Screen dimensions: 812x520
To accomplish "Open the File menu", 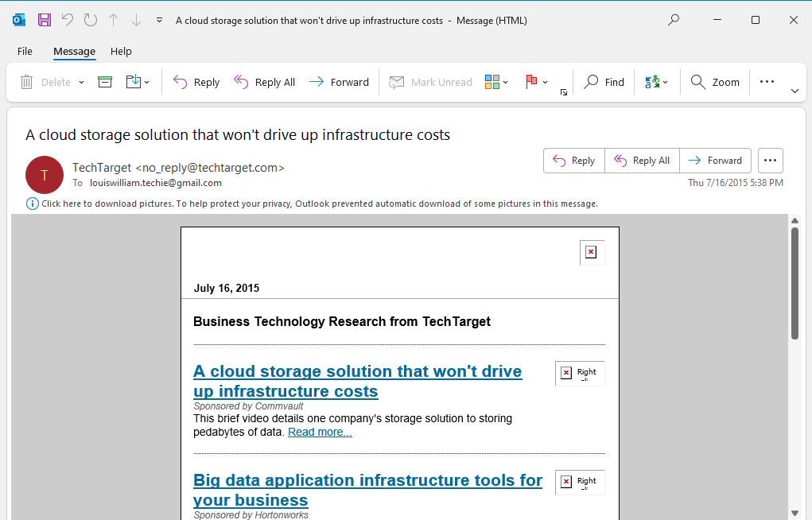I will 25,51.
